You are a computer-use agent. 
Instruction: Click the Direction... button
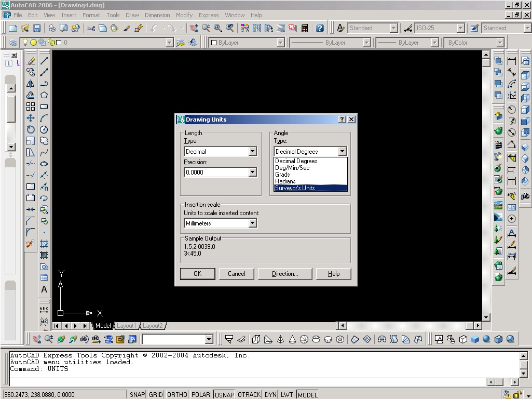(285, 274)
